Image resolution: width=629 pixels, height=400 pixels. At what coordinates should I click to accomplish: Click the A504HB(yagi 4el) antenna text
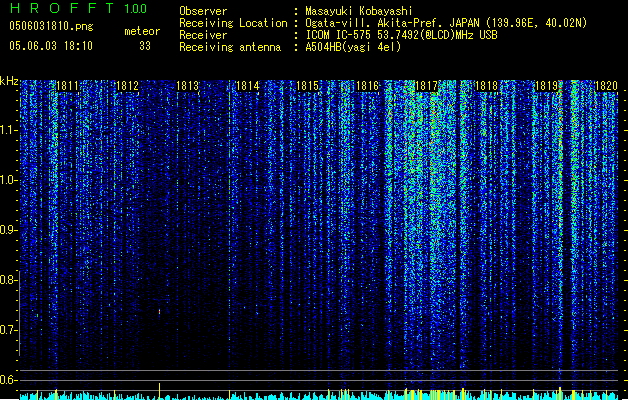353,47
